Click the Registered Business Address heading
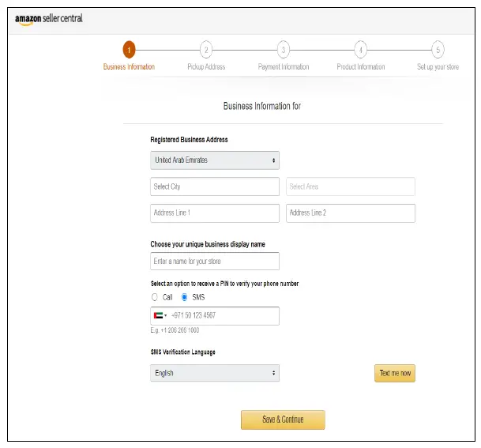 tap(189, 140)
